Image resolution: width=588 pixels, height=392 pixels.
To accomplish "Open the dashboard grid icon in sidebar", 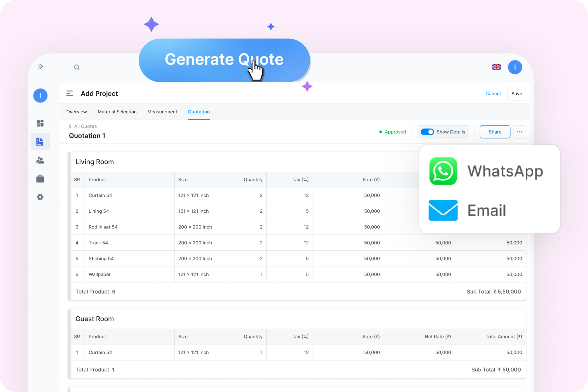I will tap(40, 123).
